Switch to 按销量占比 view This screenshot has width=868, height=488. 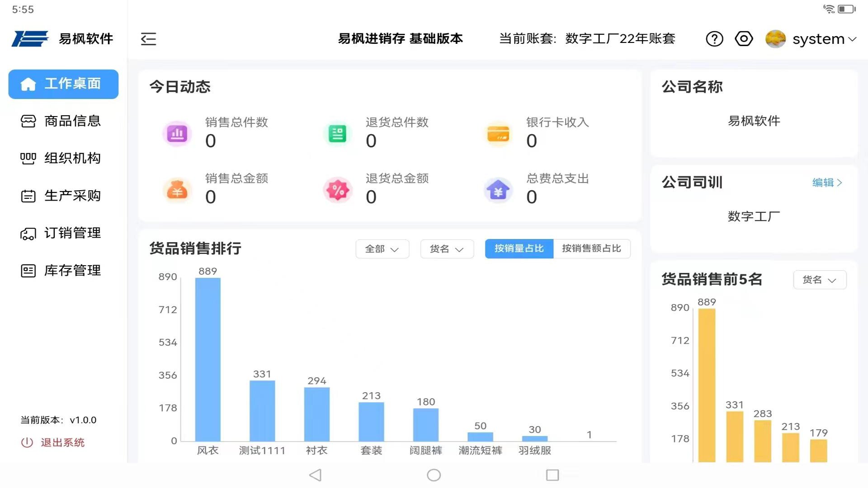[x=519, y=249]
